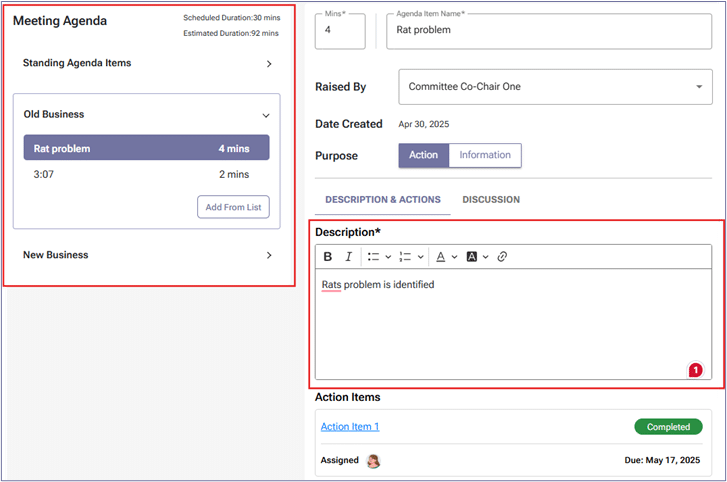Switch to the Discussion tab

click(491, 200)
